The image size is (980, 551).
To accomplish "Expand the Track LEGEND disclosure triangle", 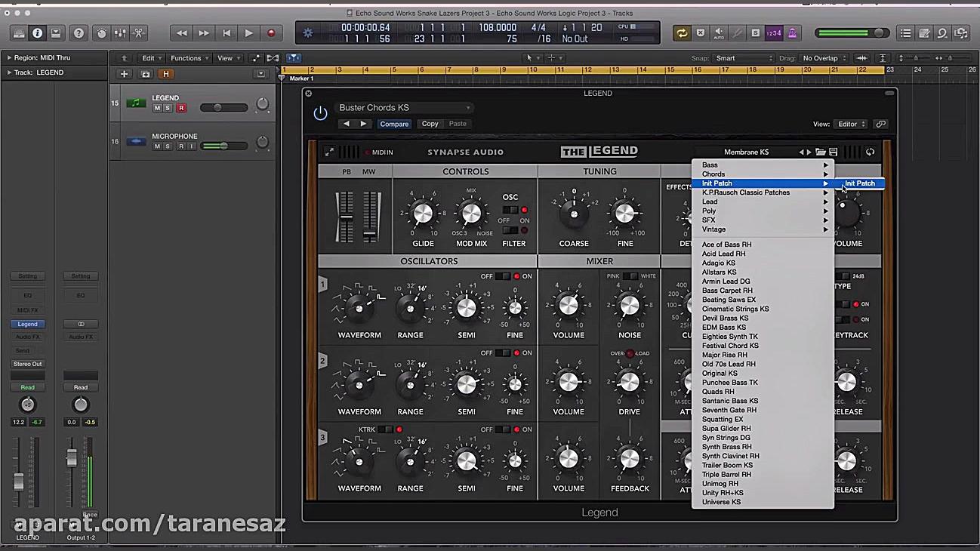I will (x=9, y=72).
